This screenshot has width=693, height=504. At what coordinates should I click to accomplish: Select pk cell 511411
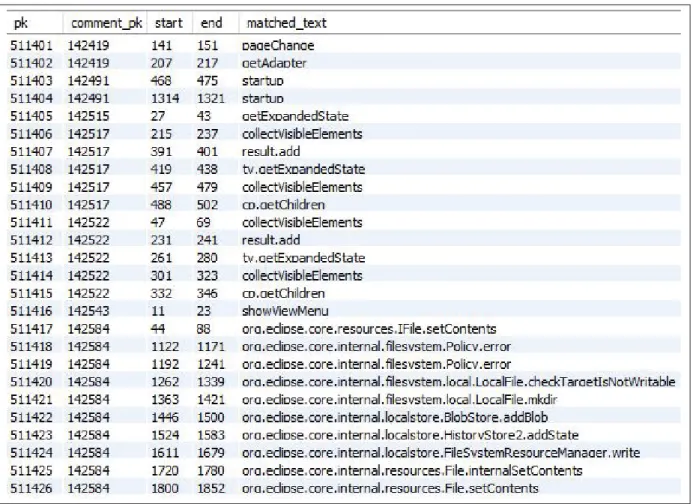click(31, 222)
